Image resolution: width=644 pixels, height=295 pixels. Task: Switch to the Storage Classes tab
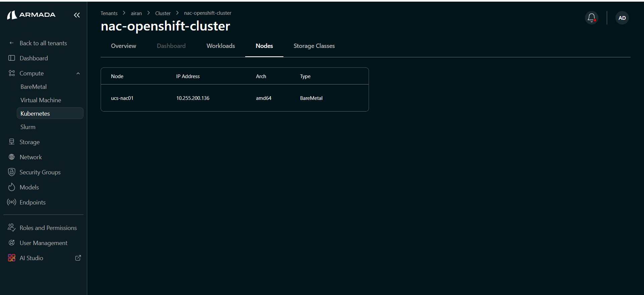314,46
